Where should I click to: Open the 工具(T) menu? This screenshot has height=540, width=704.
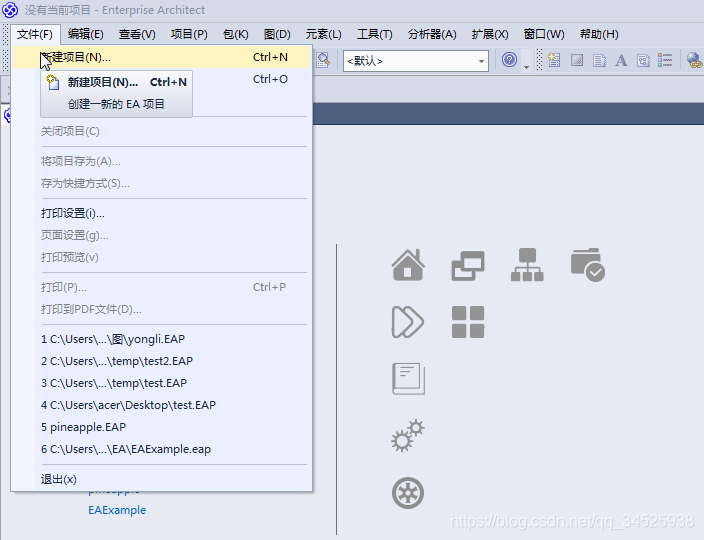pos(375,34)
